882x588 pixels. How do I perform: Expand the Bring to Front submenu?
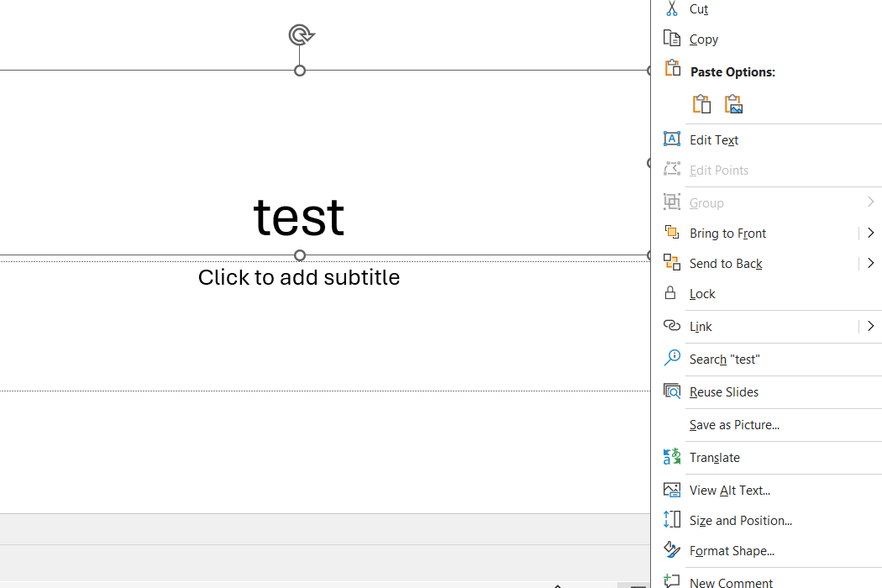[x=870, y=233]
